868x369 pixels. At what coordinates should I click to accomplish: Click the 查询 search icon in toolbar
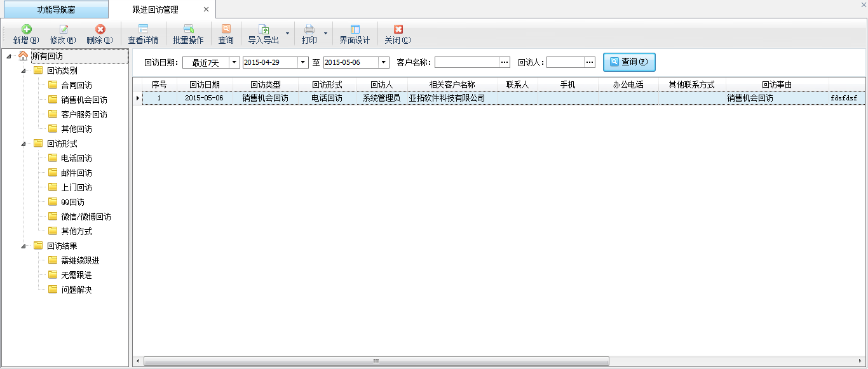click(x=226, y=30)
